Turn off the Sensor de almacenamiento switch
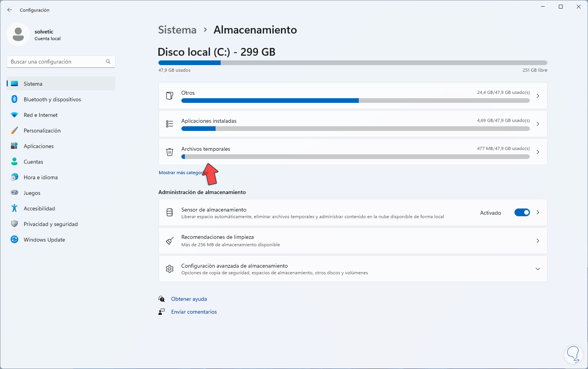The width and height of the screenshot is (588, 369). [x=522, y=212]
